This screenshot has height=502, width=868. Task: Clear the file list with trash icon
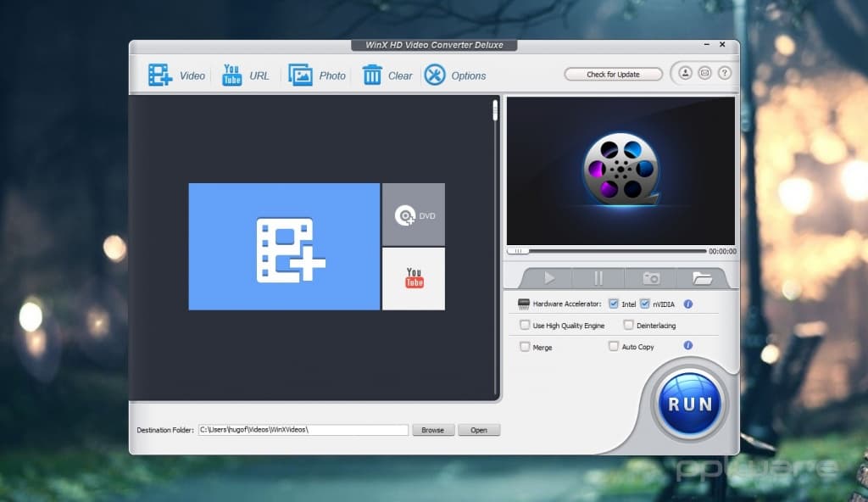coord(372,75)
